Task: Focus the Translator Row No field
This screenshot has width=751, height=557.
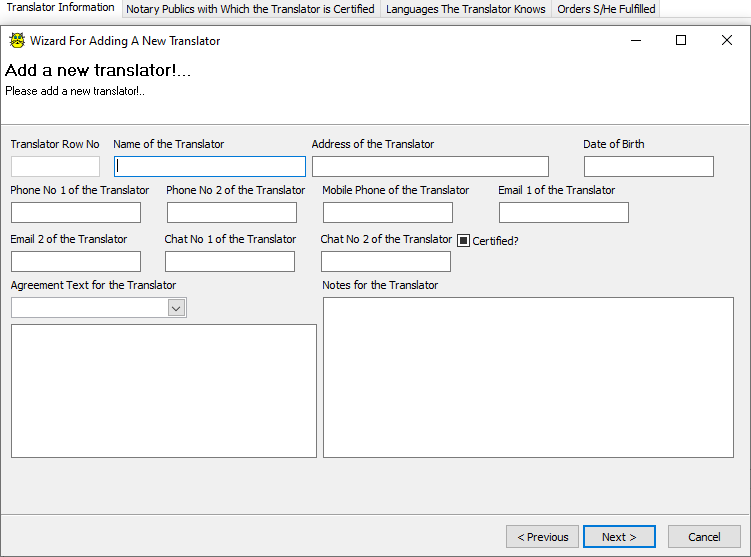Action: click(56, 167)
